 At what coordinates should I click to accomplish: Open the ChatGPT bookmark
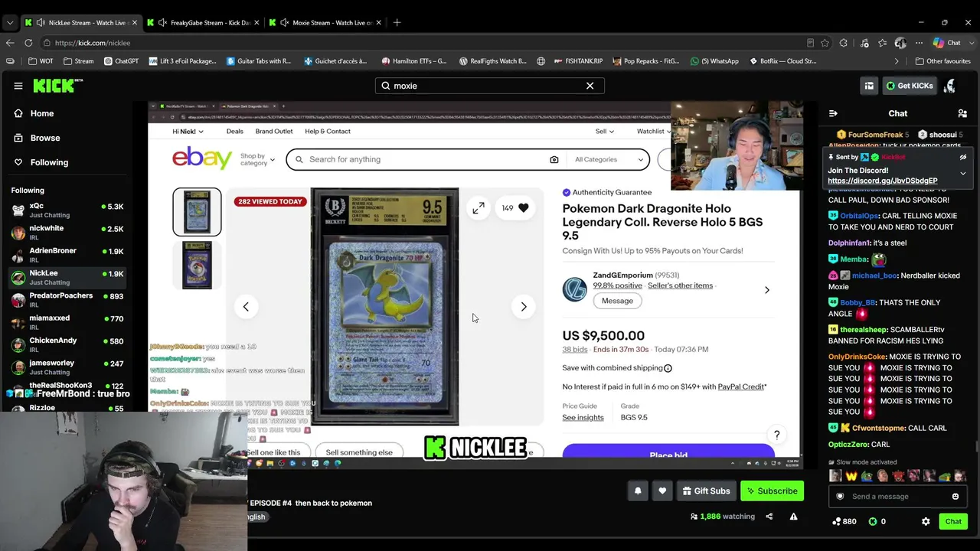pyautogui.click(x=121, y=61)
